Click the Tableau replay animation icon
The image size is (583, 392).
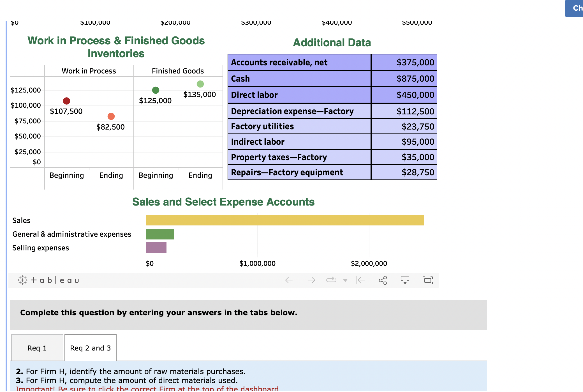[x=331, y=280]
